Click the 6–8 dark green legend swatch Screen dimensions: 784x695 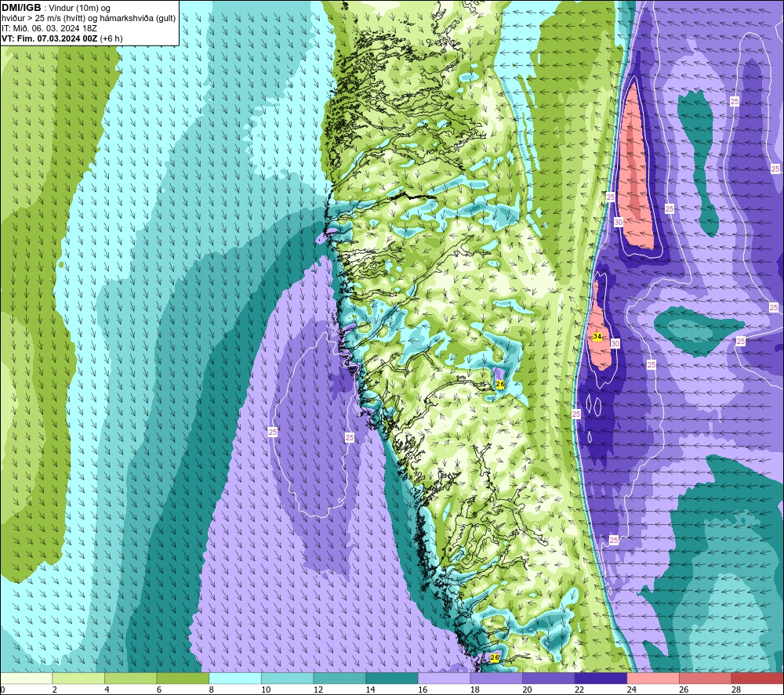(x=183, y=679)
